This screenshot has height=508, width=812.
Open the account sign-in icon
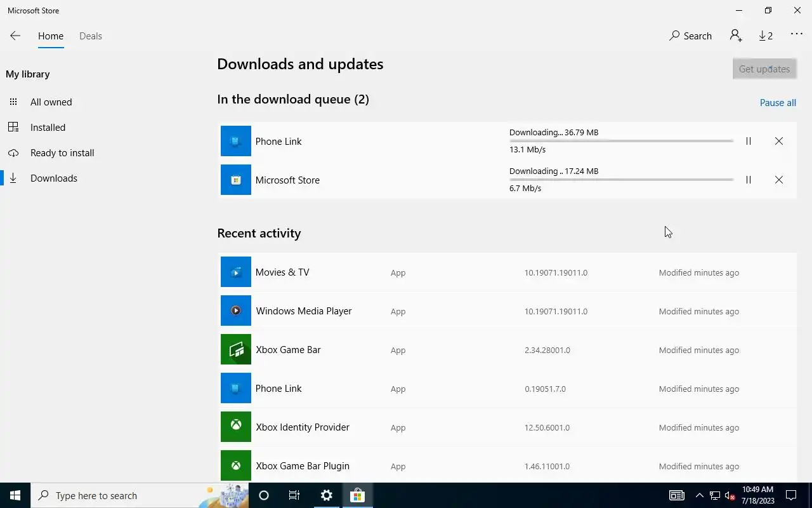click(736, 36)
